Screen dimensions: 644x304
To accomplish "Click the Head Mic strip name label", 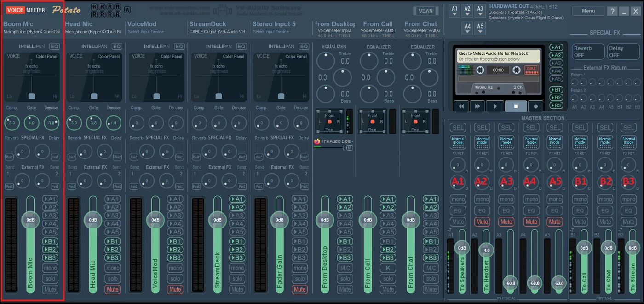I will (x=79, y=24).
